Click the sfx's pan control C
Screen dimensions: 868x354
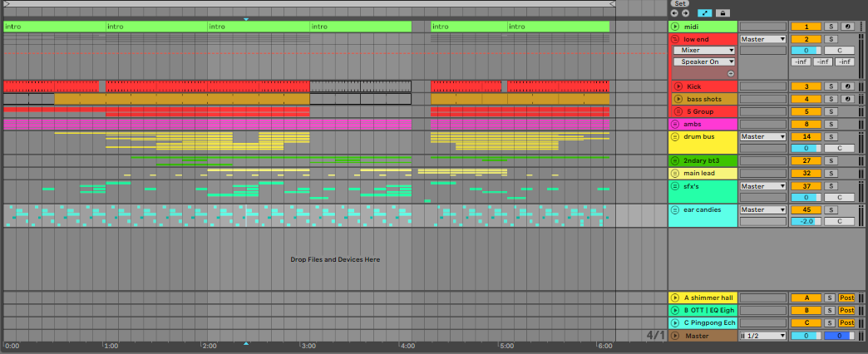pos(839,198)
